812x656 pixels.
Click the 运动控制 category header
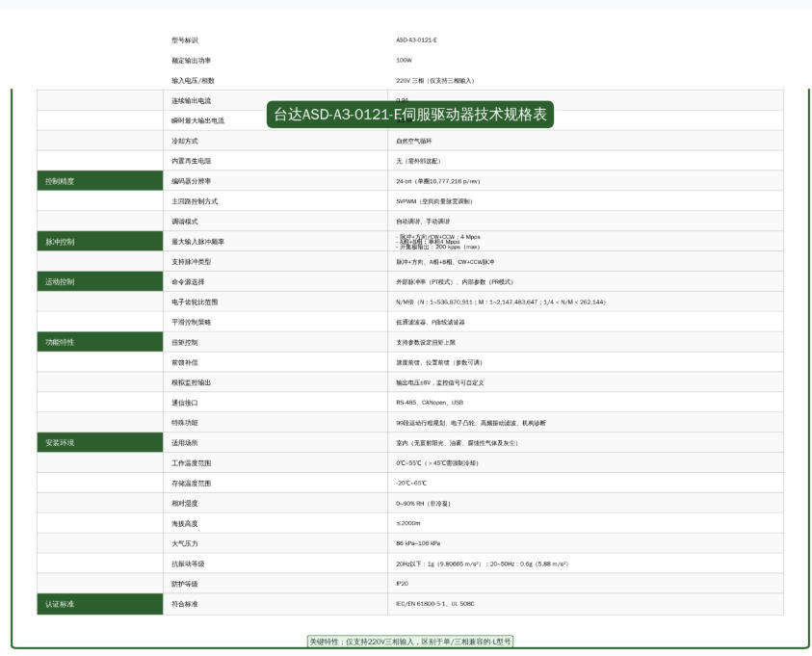99,282
